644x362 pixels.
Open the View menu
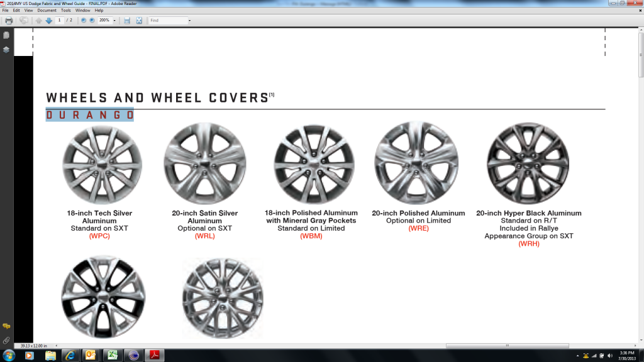28,11
